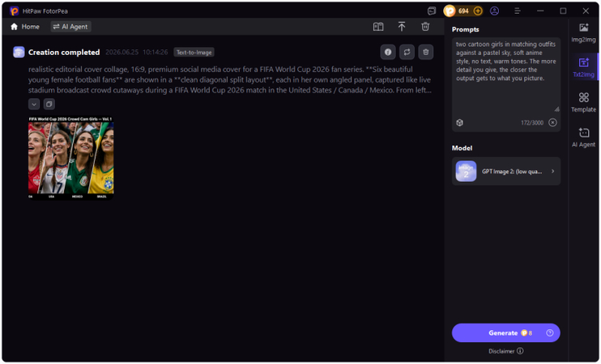This screenshot has width=601, height=364.
Task: Click inside the Prompts text box
Action: pos(506,74)
